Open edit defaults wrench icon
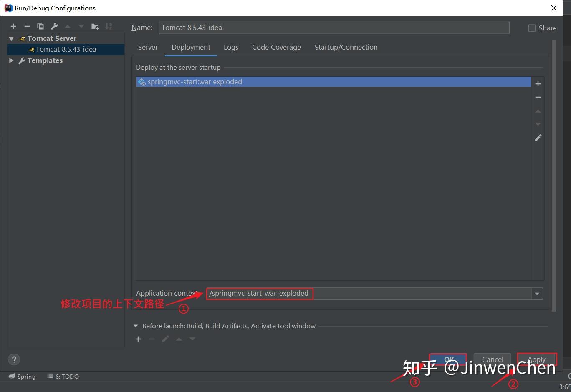Screen dimensions: 571x392 [x=54, y=26]
